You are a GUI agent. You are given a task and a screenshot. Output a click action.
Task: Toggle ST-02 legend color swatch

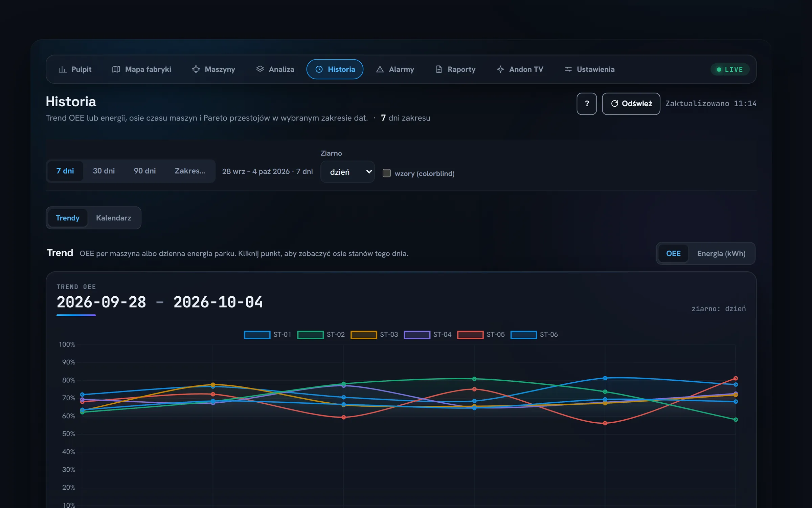[x=310, y=335]
